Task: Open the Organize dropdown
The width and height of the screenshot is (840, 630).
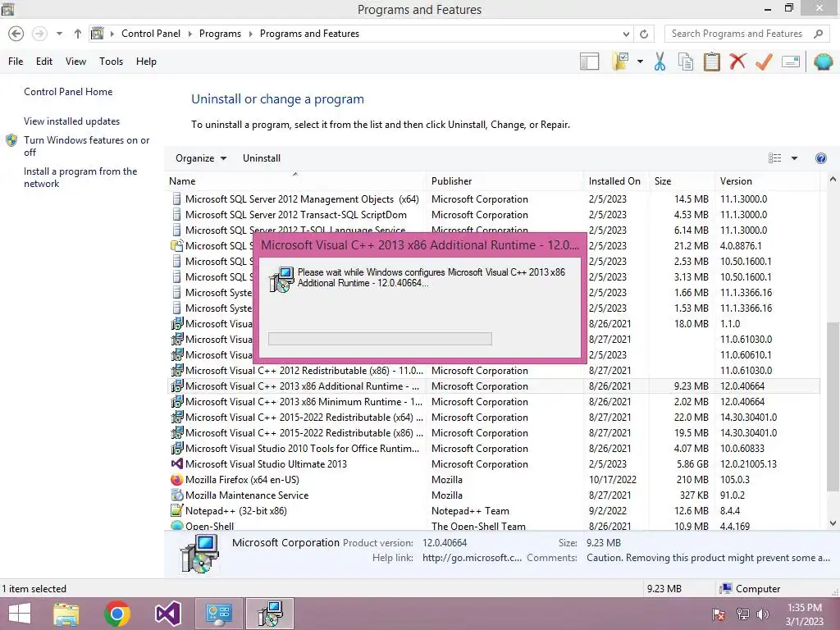Action: click(x=201, y=158)
